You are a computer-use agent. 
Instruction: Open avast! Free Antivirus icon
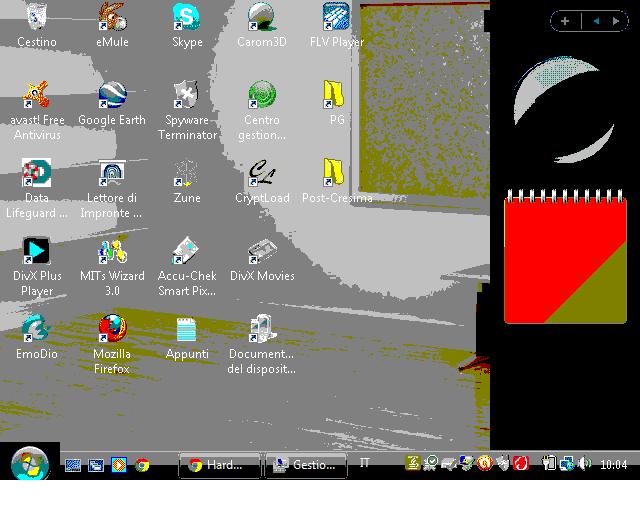point(37,96)
